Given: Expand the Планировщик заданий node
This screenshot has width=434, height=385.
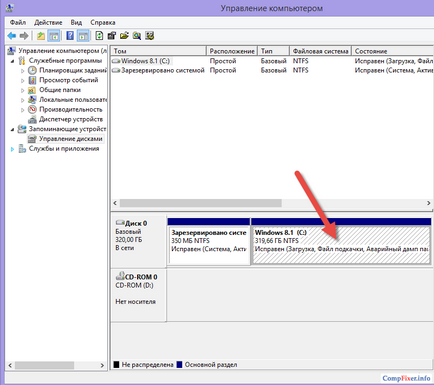Looking at the screenshot, I should coord(22,71).
